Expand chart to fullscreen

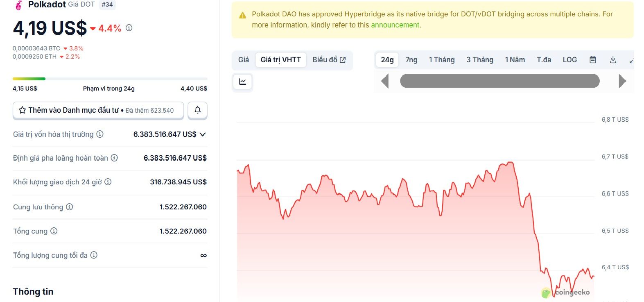632,60
